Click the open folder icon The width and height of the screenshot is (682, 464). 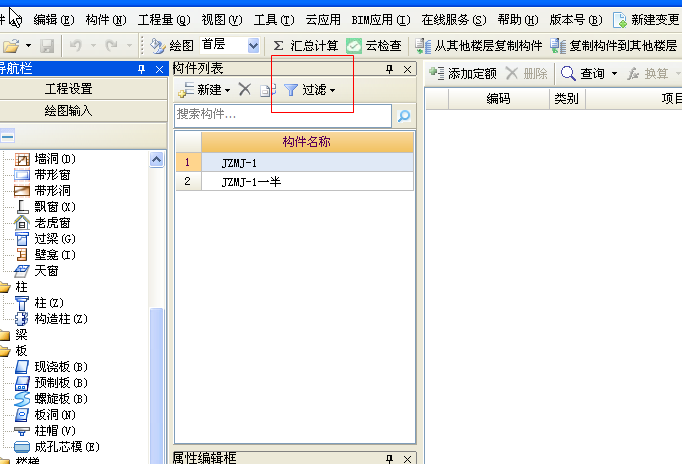[x=11, y=45]
